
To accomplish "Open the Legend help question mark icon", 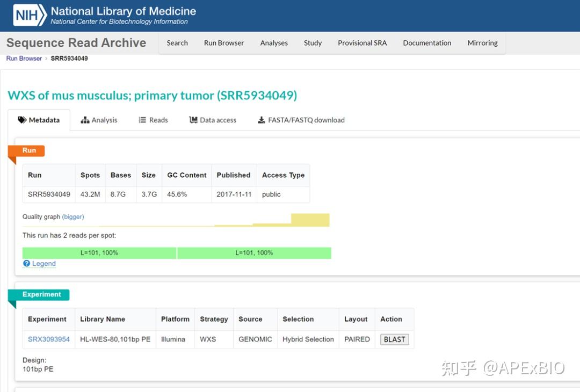I will [x=26, y=263].
